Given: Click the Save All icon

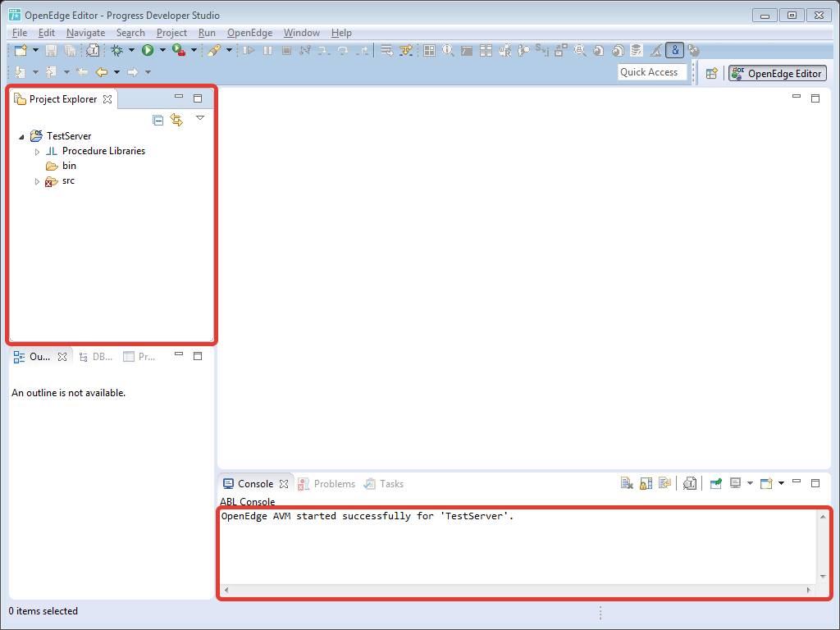Looking at the screenshot, I should (70, 50).
